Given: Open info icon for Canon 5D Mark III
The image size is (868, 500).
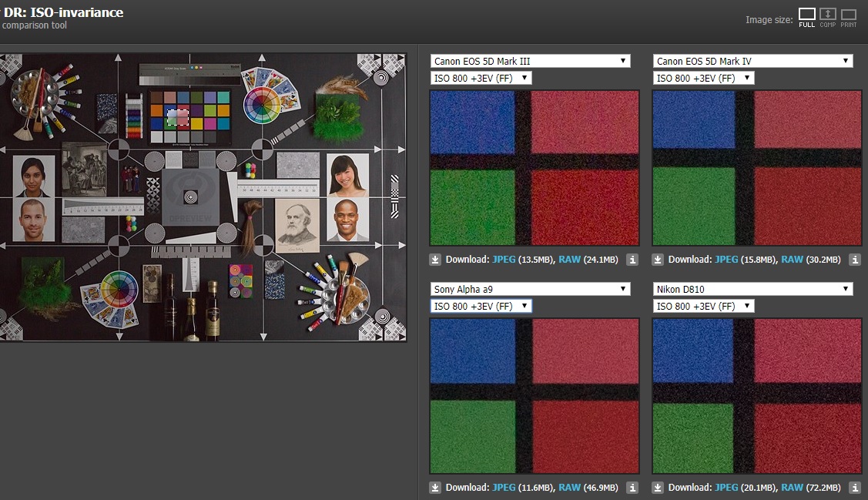Looking at the screenshot, I should pos(632,260).
